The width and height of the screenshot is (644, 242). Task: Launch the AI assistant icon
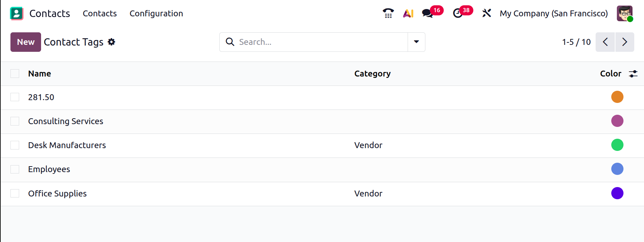pos(408,13)
